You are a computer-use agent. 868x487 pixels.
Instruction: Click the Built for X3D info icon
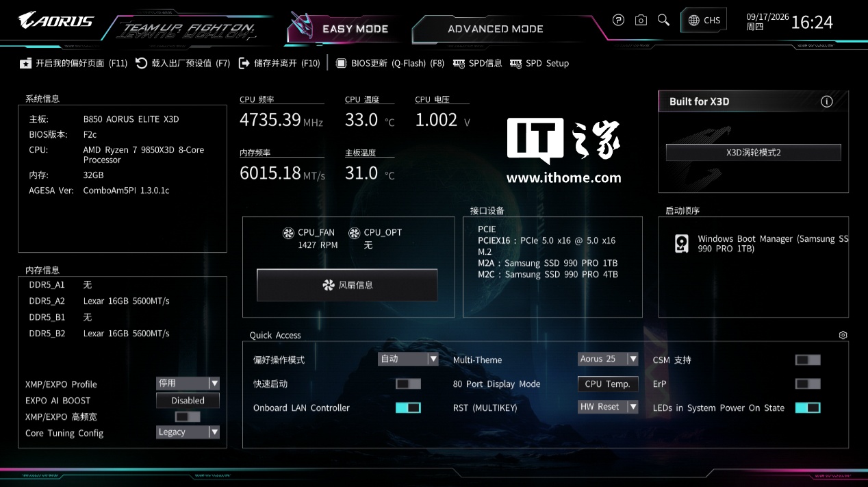click(827, 101)
